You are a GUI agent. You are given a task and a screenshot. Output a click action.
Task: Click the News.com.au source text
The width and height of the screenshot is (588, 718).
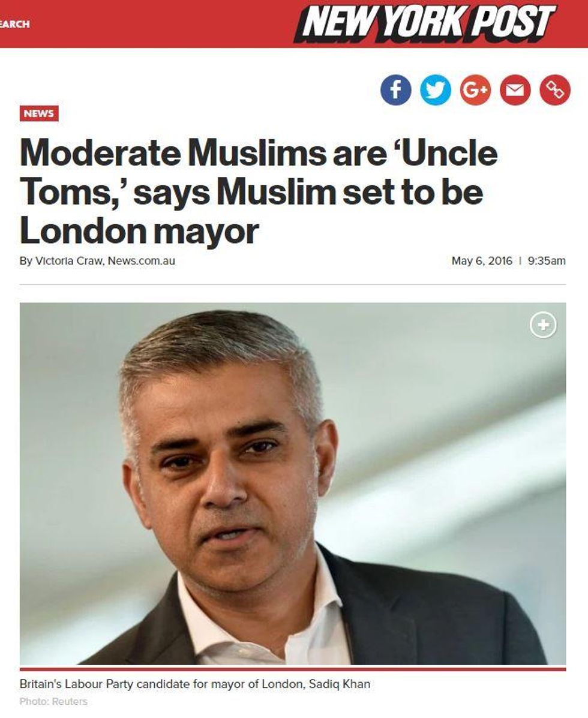pos(142,261)
